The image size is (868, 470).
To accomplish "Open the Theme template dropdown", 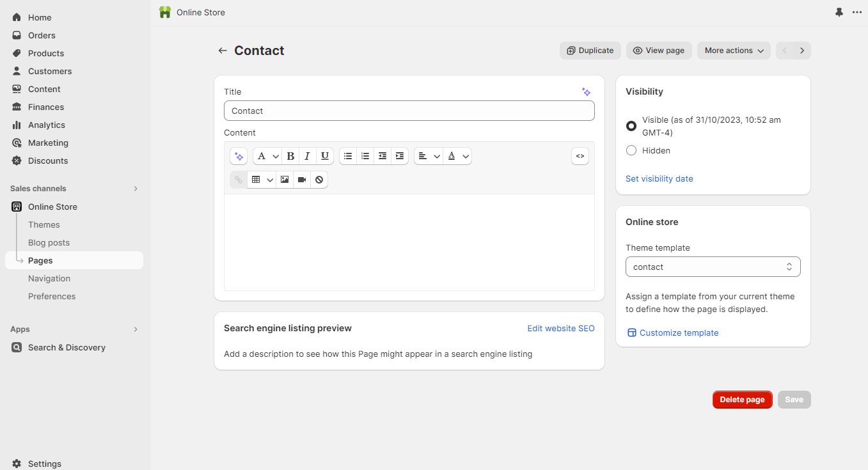I will point(713,267).
